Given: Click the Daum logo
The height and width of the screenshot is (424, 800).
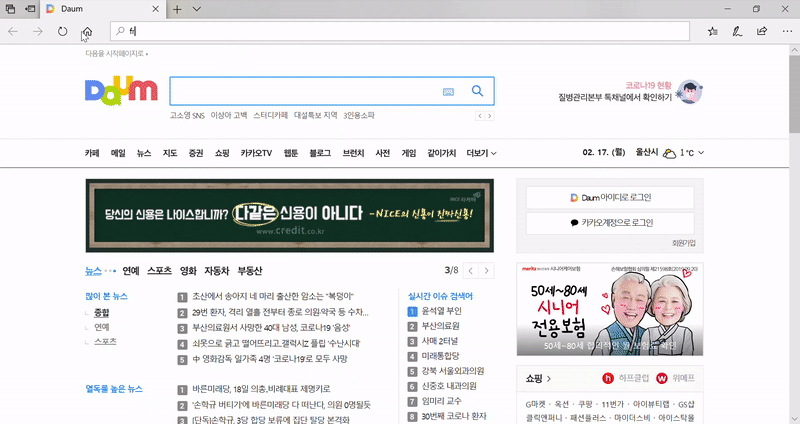Looking at the screenshot, I should point(121,90).
